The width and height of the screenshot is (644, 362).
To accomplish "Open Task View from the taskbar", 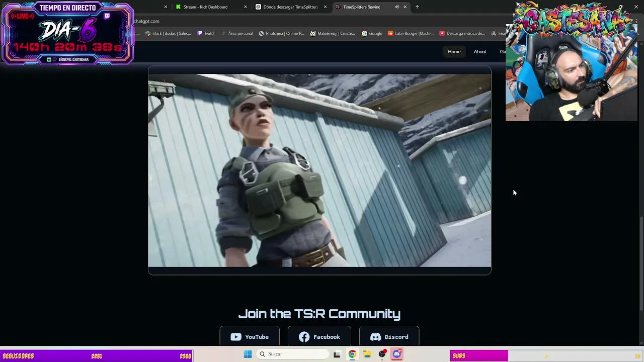I will 337,354.
